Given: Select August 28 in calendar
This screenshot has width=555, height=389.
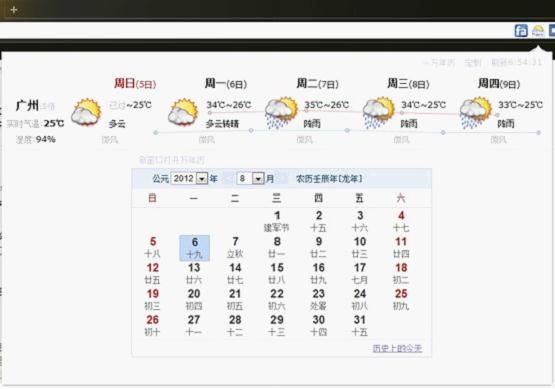Looking at the screenshot, I should [235, 326].
